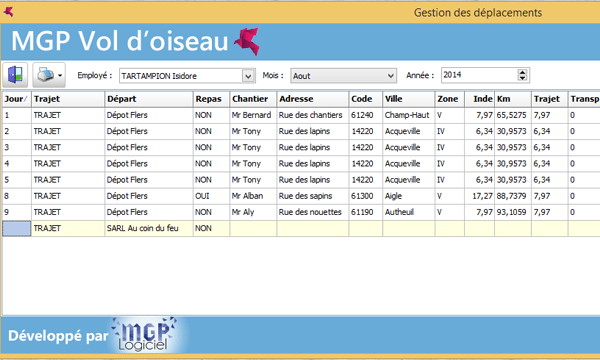Click the 'Rue des nouettes' address cell

coord(313,212)
